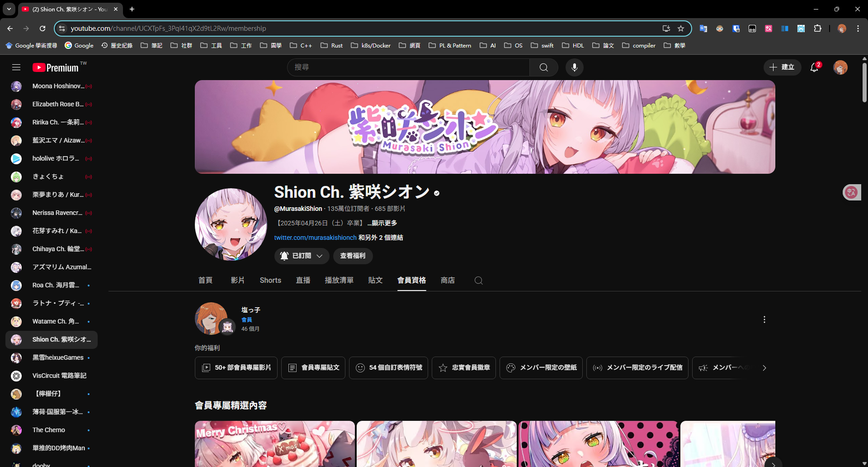Open a new browser tab
This screenshot has height=467, width=868.
132,9
